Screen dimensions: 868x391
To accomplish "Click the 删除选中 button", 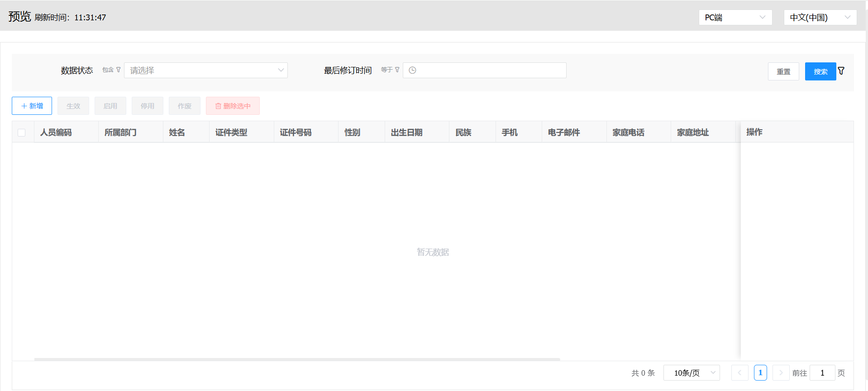I will coord(233,106).
